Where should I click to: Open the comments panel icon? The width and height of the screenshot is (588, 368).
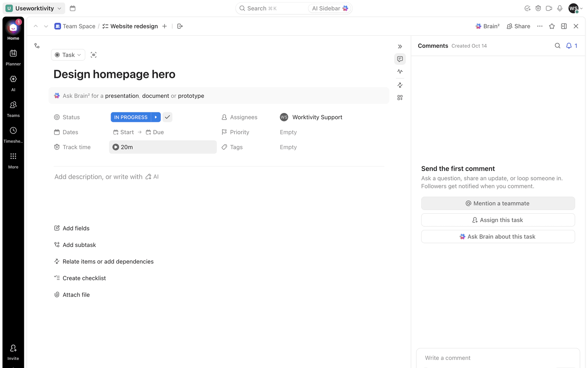click(400, 59)
